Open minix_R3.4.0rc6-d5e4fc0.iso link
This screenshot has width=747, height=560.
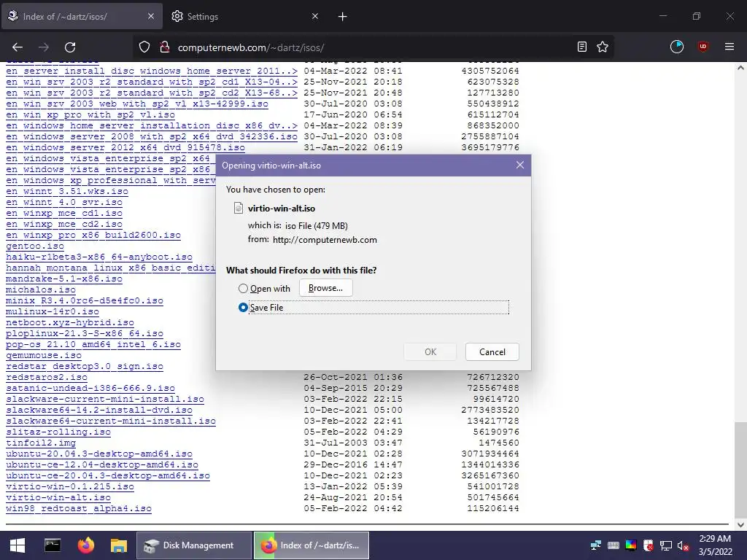pos(85,301)
